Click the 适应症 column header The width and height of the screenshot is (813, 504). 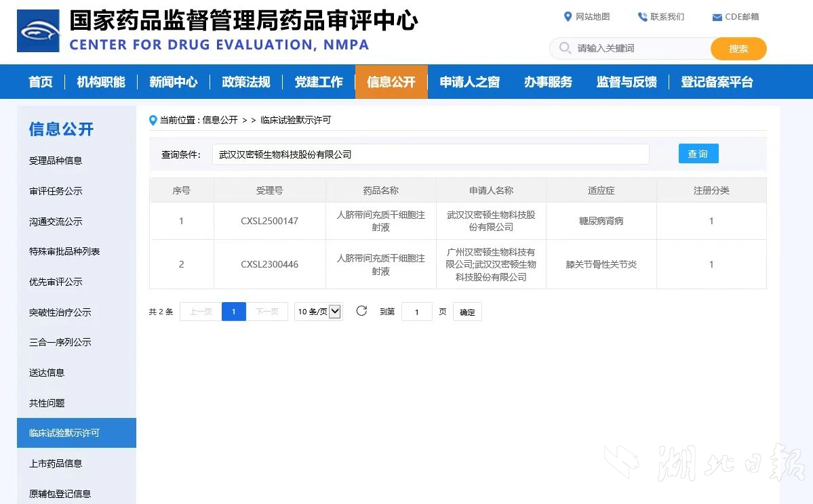pos(601,190)
